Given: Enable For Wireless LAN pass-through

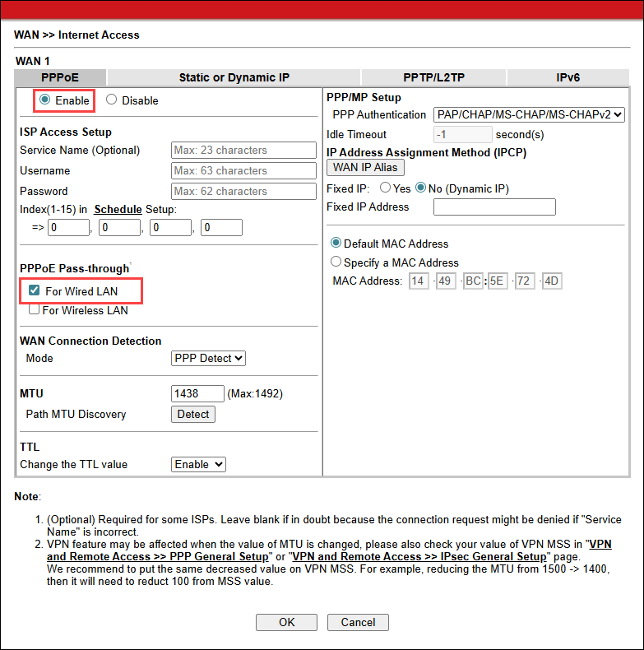Looking at the screenshot, I should point(34,310).
